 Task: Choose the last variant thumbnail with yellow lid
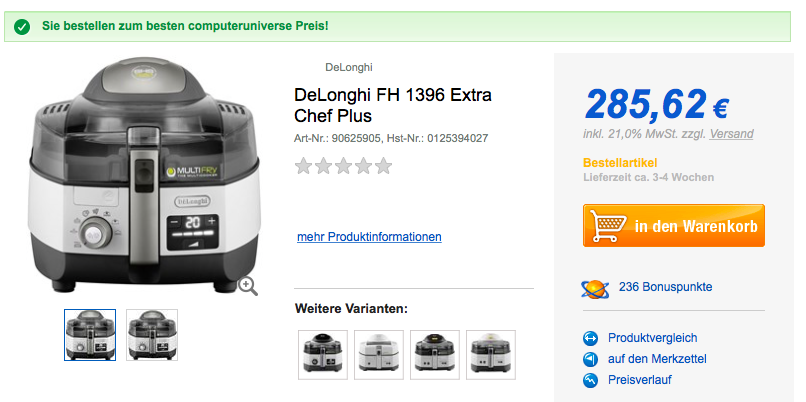pyautogui.click(x=491, y=355)
